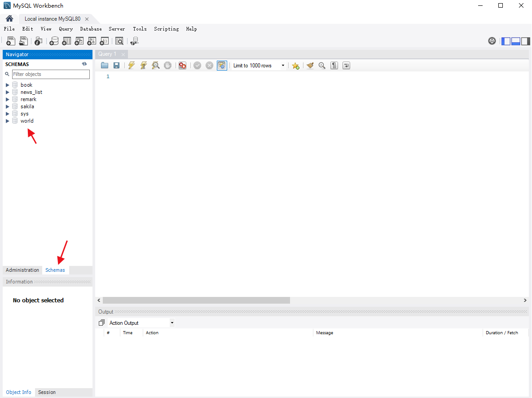Select the Query 1 editor tab

tap(107, 54)
